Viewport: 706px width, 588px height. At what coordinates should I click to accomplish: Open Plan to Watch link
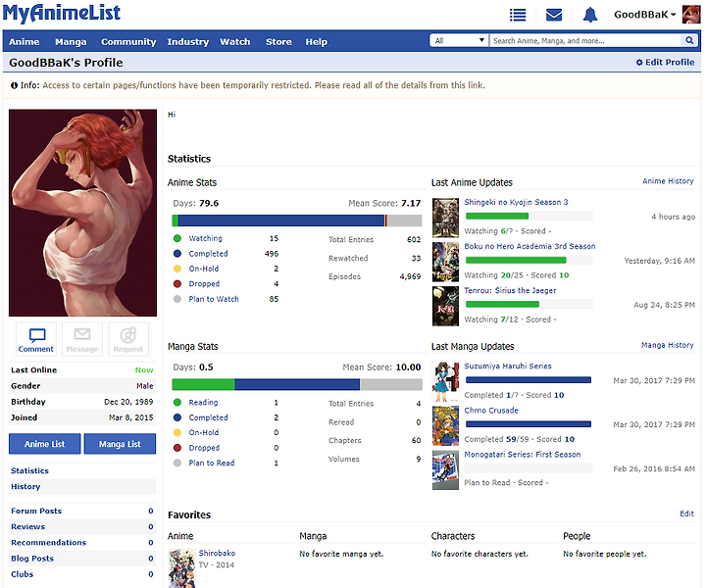[214, 299]
